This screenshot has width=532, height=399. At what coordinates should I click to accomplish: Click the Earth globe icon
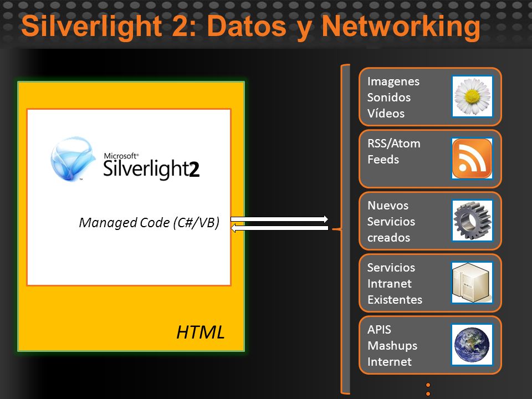(472, 345)
